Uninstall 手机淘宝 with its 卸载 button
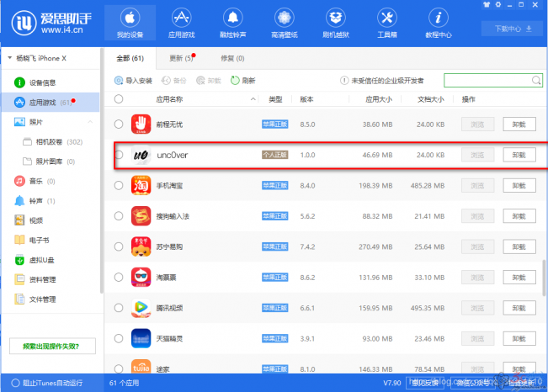Viewport: 548px width, 392px height. pyautogui.click(x=519, y=186)
